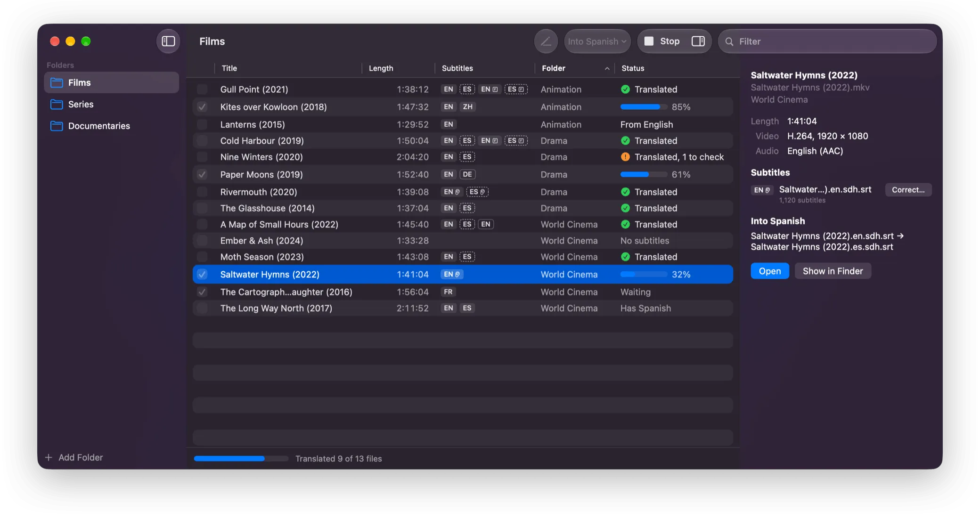Click overall translation progress bar in status bar
The width and height of the screenshot is (980, 520).
coord(241,458)
